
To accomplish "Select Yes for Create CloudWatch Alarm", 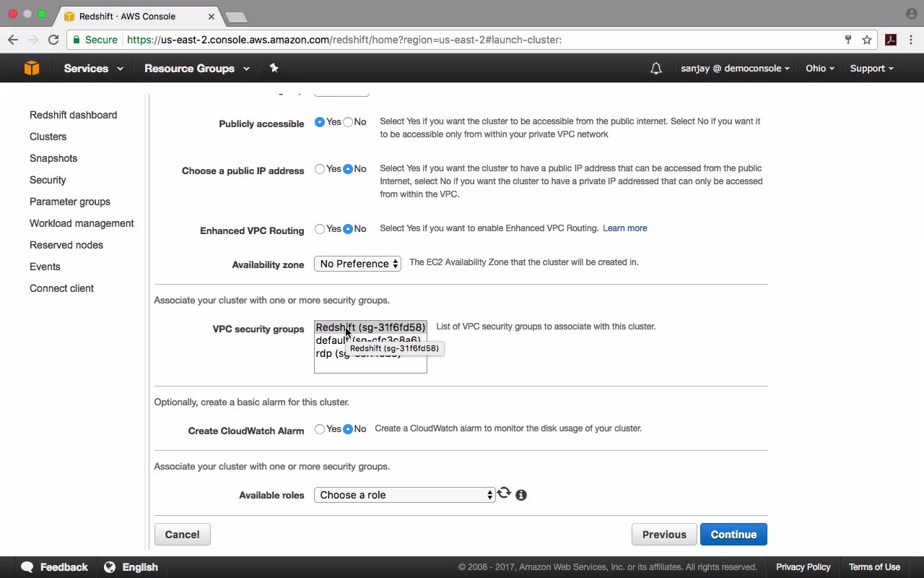I will point(320,429).
